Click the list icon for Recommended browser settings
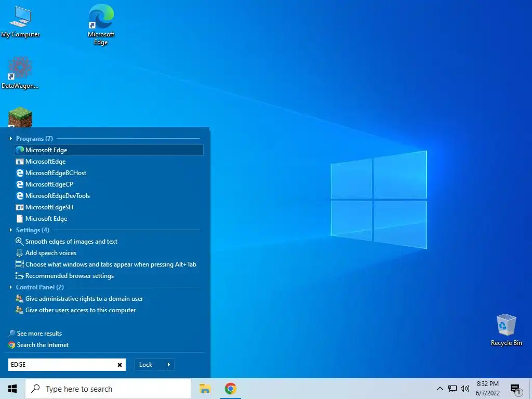 pyautogui.click(x=20, y=276)
